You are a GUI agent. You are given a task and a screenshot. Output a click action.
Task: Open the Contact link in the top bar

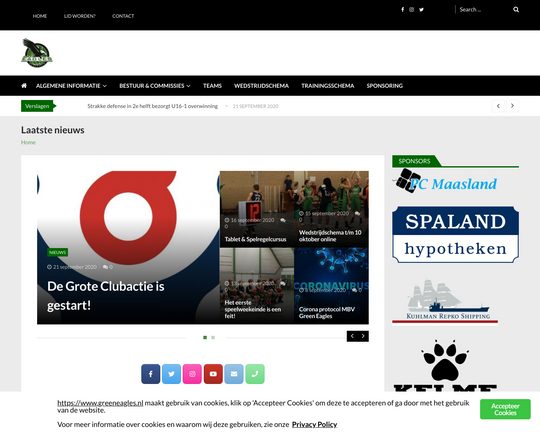(123, 16)
